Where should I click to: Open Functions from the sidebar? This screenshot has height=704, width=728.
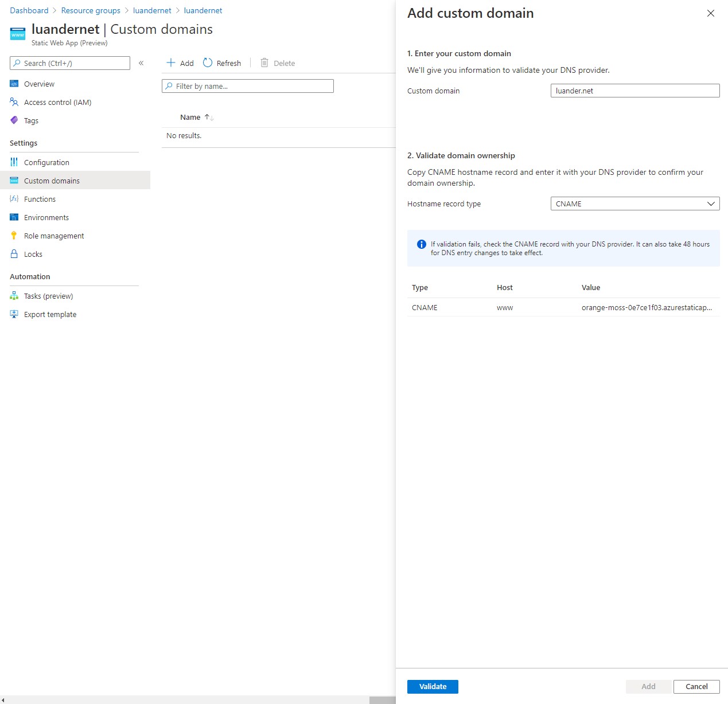coord(40,199)
